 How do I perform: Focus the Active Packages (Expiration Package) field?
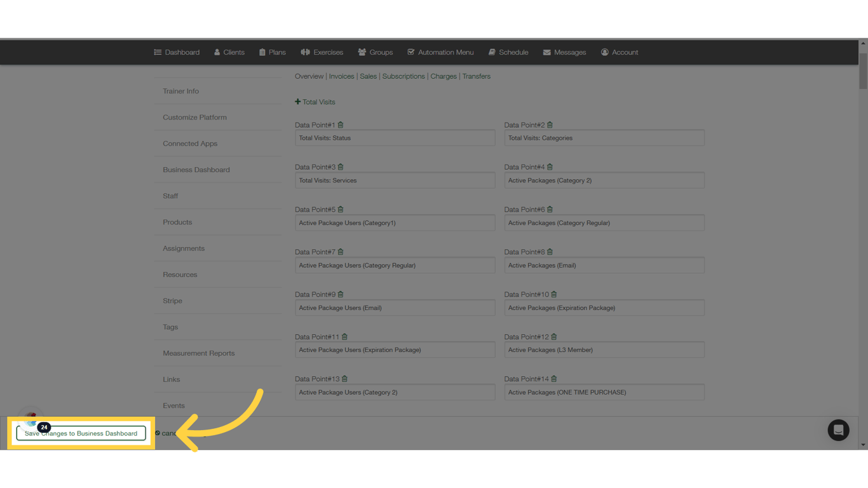(x=604, y=308)
